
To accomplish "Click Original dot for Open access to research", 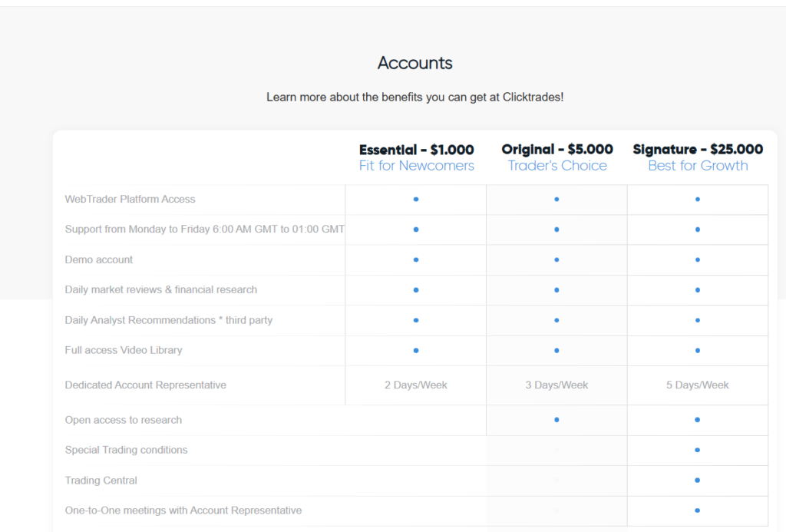I will tap(556, 420).
